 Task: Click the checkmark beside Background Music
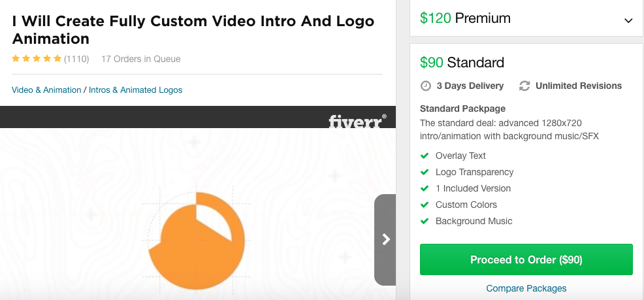coord(425,221)
